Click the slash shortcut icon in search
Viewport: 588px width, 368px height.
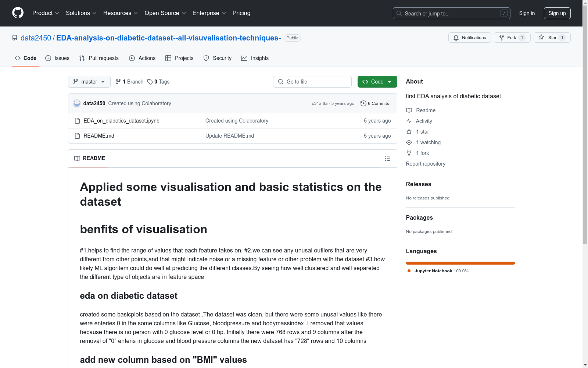click(504, 13)
